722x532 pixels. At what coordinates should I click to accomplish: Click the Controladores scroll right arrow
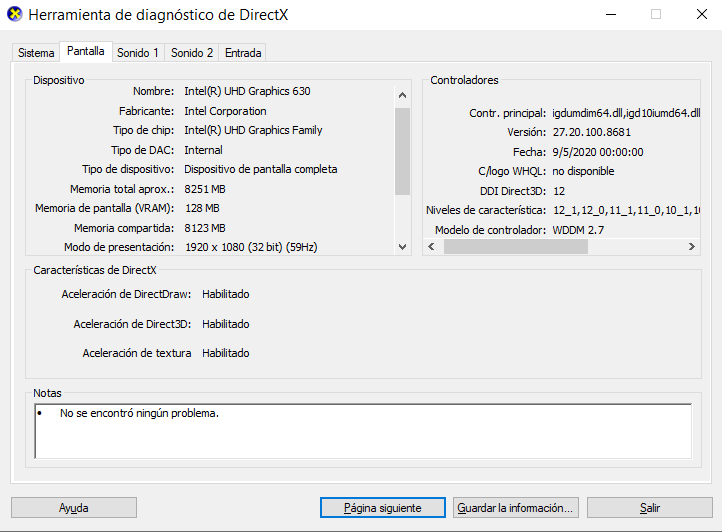pos(692,246)
